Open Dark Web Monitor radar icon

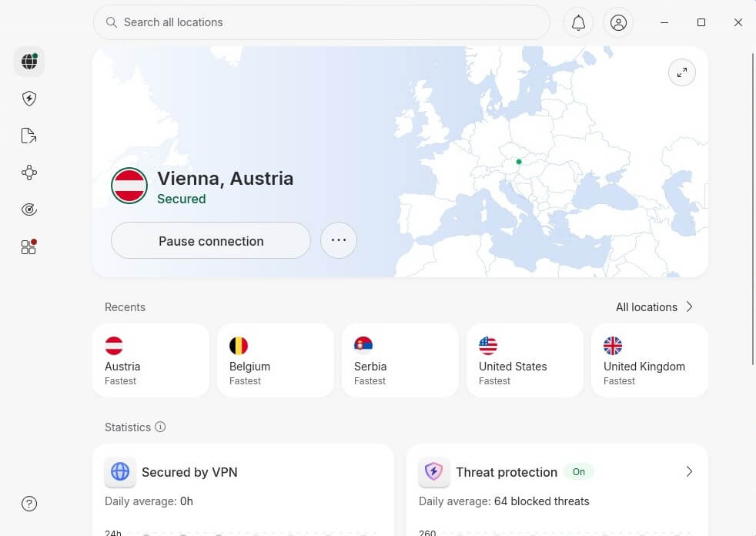[29, 209]
